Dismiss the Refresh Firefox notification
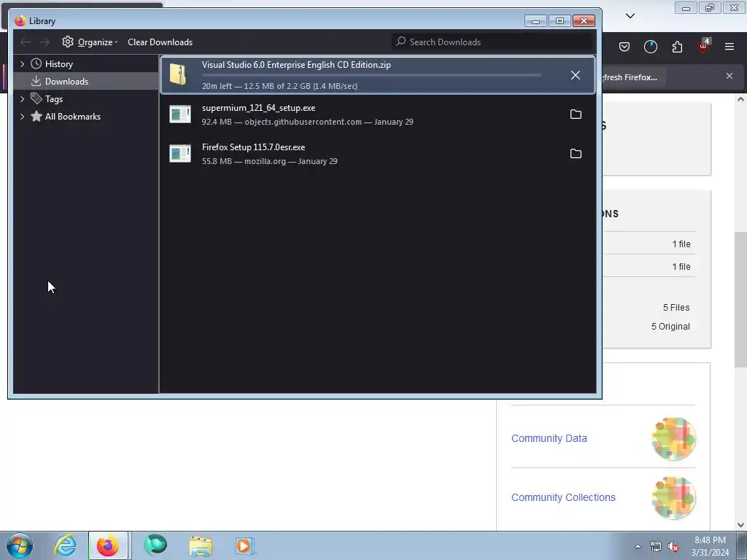The image size is (747, 560). click(729, 76)
